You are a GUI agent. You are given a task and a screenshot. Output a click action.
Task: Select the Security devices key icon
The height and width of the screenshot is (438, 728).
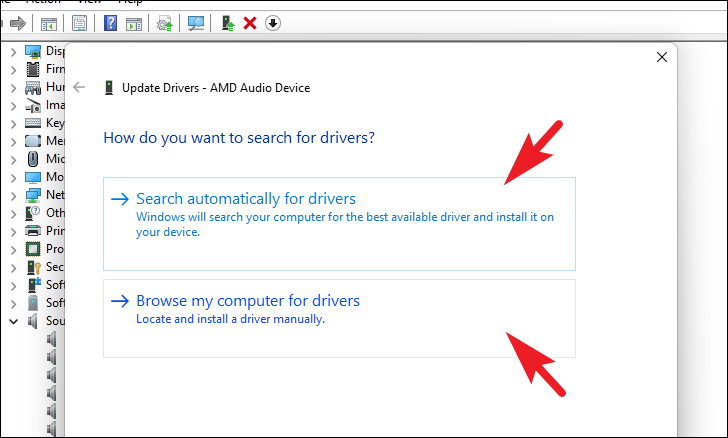pos(33,267)
